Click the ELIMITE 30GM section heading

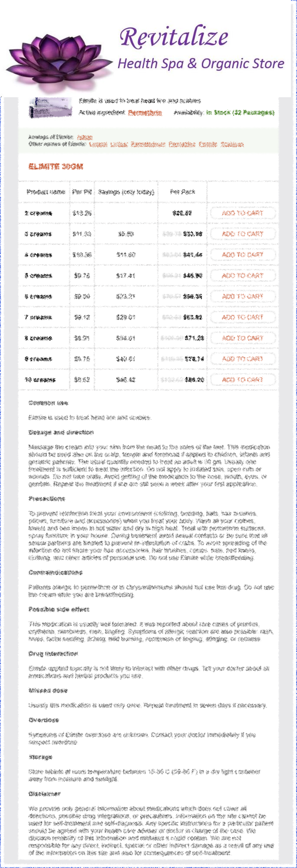(56, 167)
